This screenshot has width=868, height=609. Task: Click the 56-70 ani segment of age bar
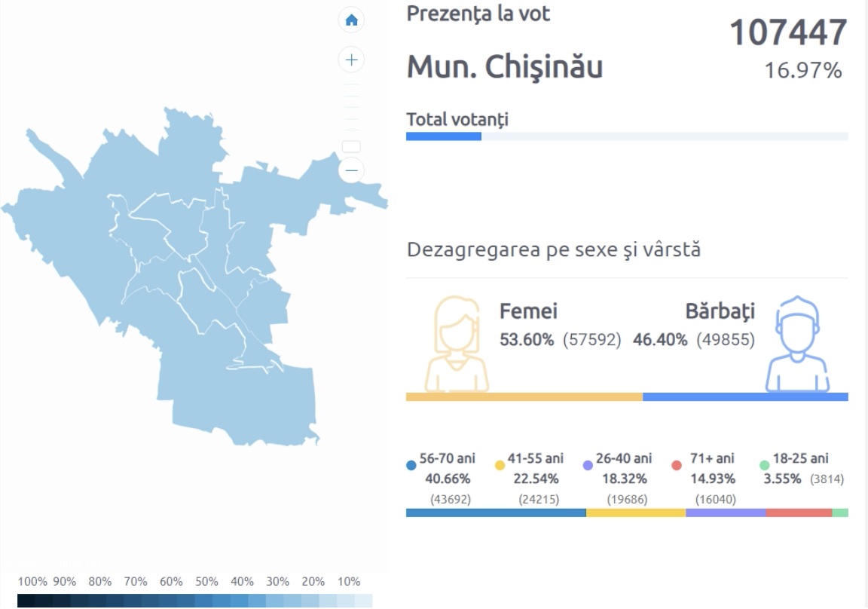[496, 513]
